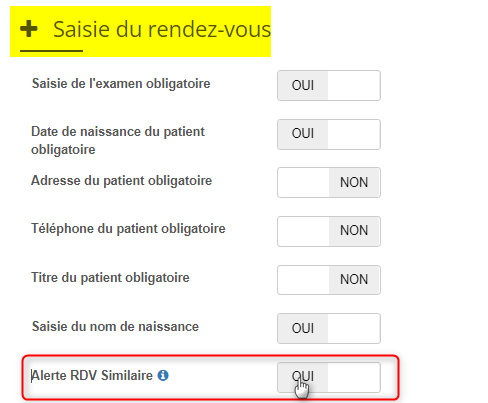
Task: Click the Saisie du nom de naissance label
Action: (115, 326)
